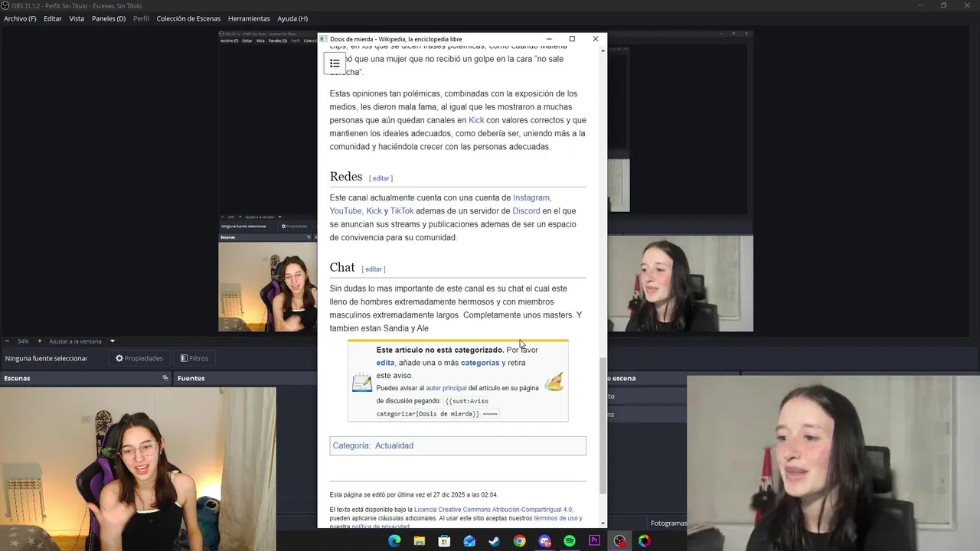Viewport: 980px width, 551px height.
Task: Edit the Redes section via editar link
Action: (381, 178)
